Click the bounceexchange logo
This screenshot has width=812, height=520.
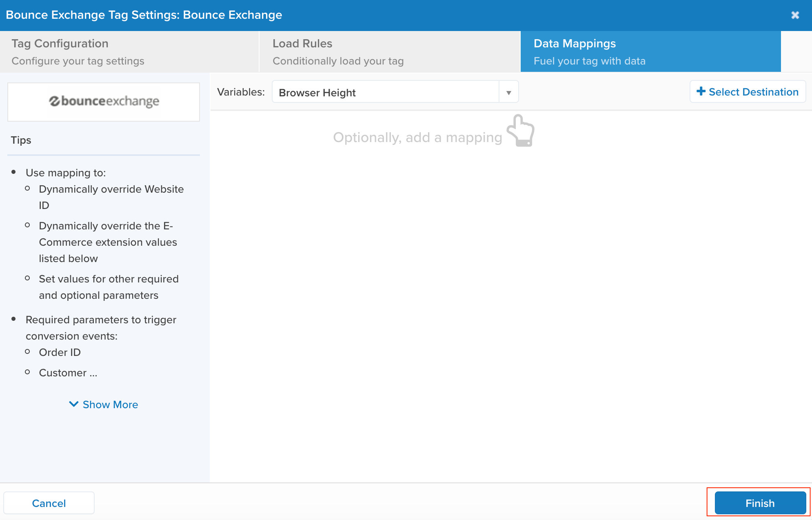[x=104, y=101]
